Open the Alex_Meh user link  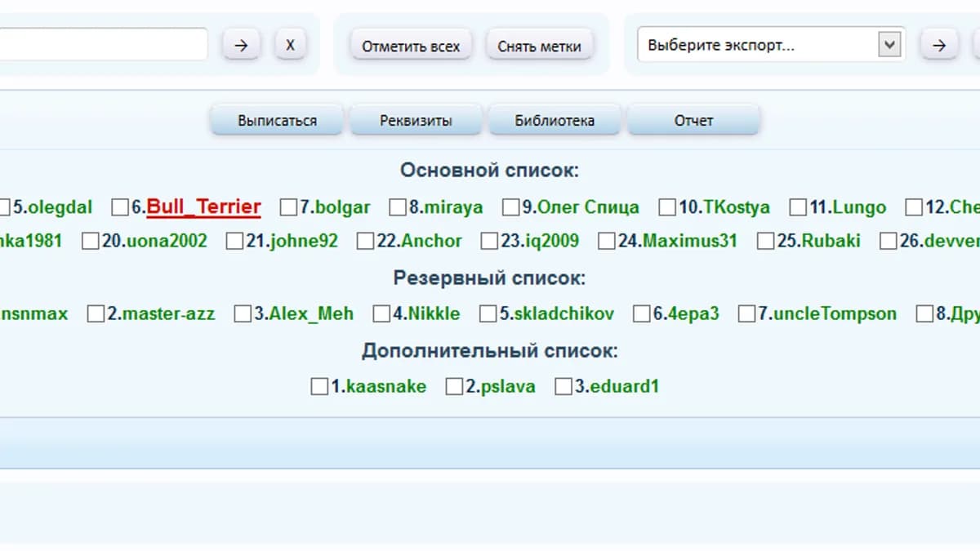click(312, 314)
